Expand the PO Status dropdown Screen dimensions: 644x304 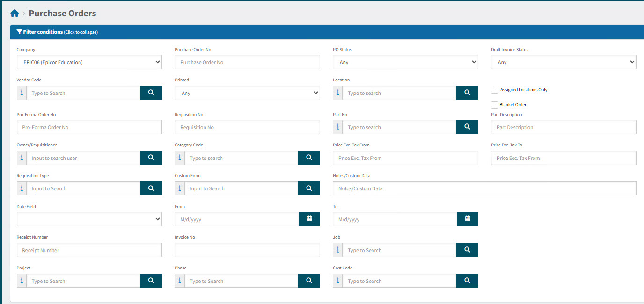tap(405, 62)
